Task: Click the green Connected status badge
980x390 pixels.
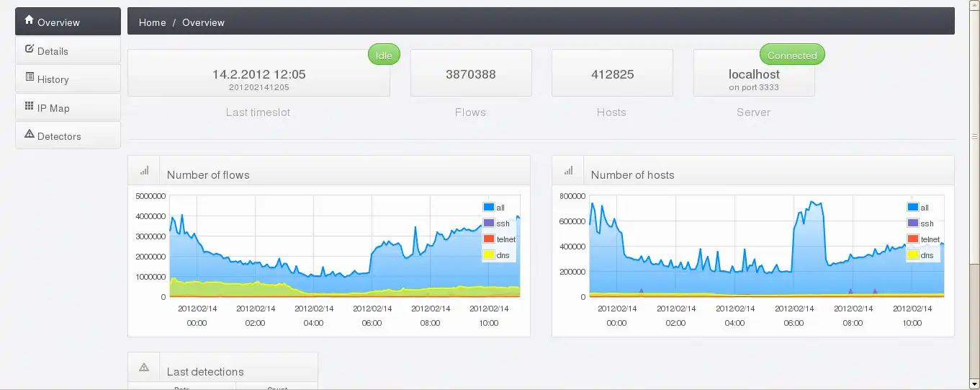Action: (x=792, y=55)
